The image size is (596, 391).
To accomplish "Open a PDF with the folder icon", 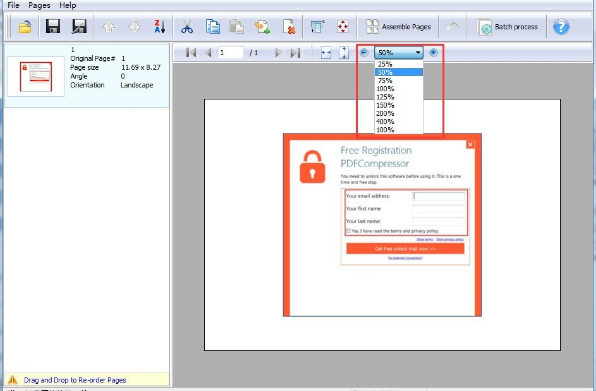I will click(x=25, y=27).
